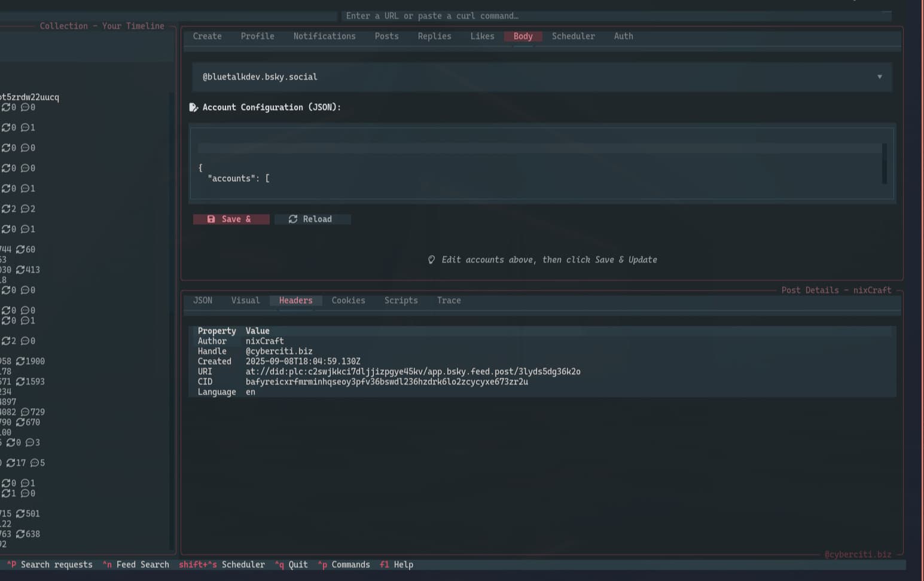The width and height of the screenshot is (924, 581).
Task: Click the repost icon showing 17
Action: click(11, 463)
